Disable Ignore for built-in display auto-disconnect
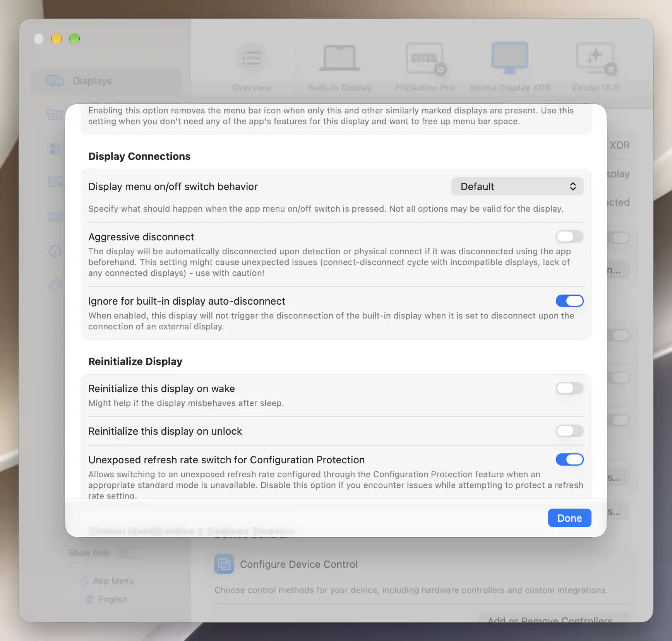672x641 pixels. (x=569, y=301)
